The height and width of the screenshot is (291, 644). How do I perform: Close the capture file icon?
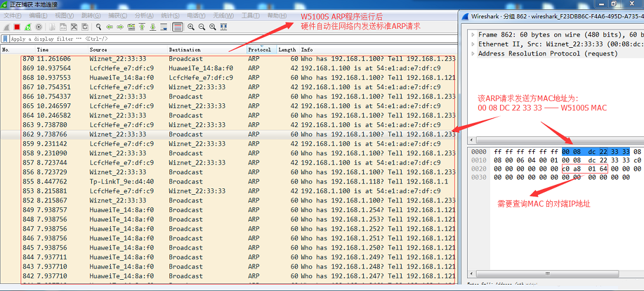pos(74,27)
